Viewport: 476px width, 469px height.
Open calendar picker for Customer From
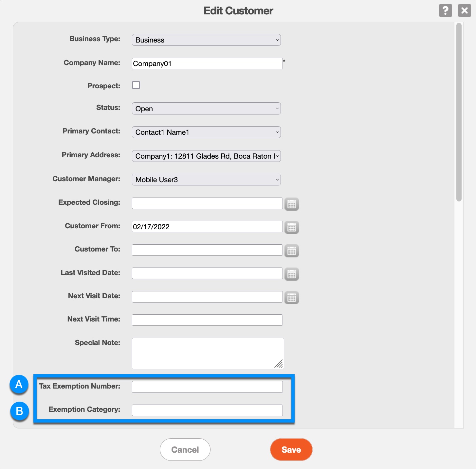pos(291,227)
